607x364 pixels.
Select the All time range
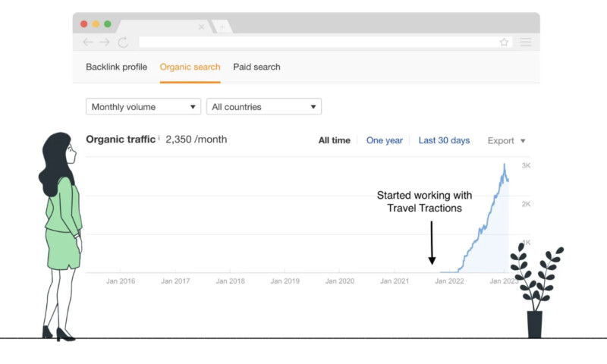click(x=334, y=140)
